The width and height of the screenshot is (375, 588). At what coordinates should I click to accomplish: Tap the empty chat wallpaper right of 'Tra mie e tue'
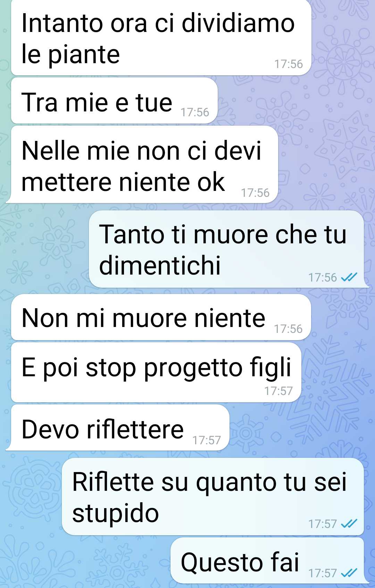[x=295, y=101]
